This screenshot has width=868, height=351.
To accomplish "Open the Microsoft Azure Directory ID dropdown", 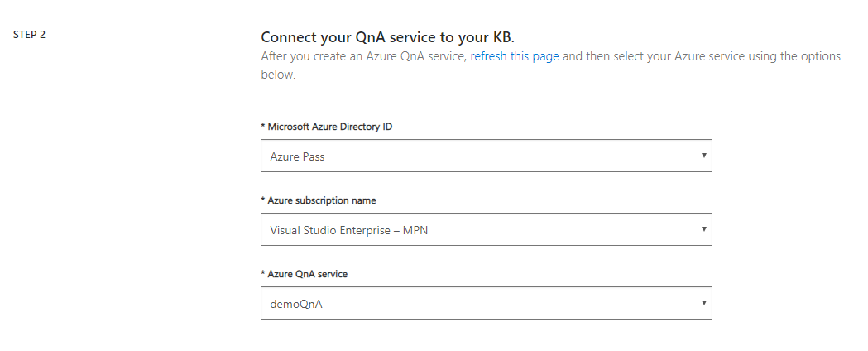I will pyautogui.click(x=486, y=156).
